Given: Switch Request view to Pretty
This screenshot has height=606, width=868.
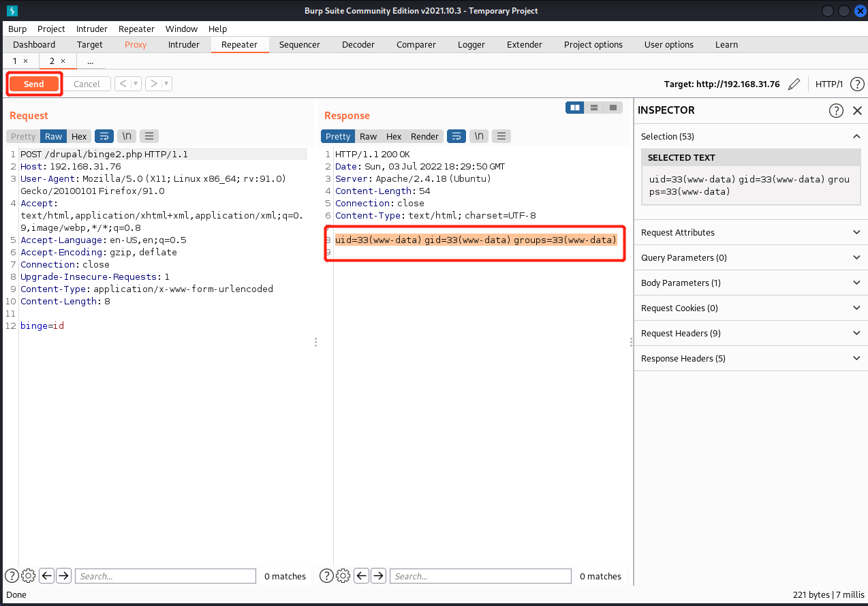Looking at the screenshot, I should [x=23, y=136].
